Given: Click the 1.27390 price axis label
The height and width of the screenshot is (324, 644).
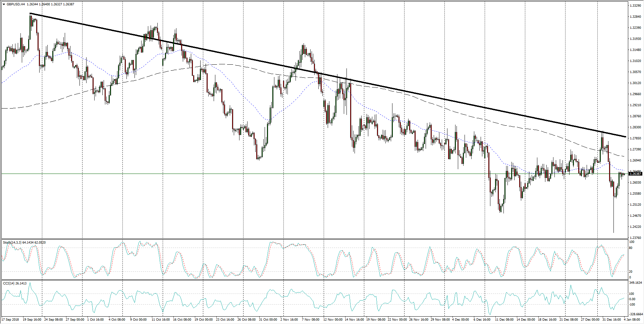Looking at the screenshot, I should [x=635, y=149].
